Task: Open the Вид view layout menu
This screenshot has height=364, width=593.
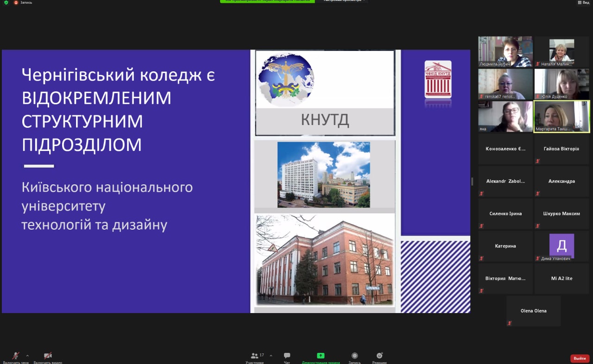Action: pyautogui.click(x=583, y=2)
